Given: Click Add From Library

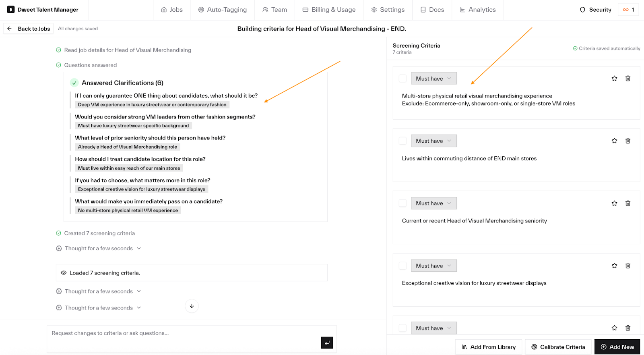Looking at the screenshot, I should click(488, 347).
